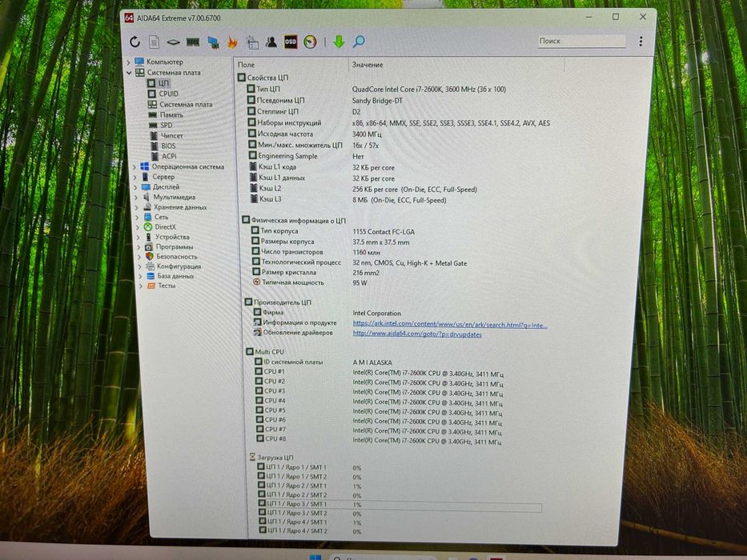747x560 pixels.
Task: Open the aida64.com driver updates link
Action: click(x=417, y=334)
